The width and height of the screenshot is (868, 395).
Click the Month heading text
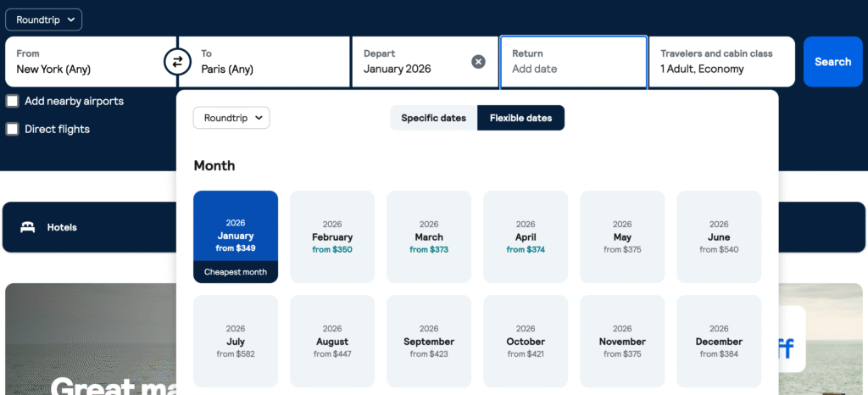[214, 165]
